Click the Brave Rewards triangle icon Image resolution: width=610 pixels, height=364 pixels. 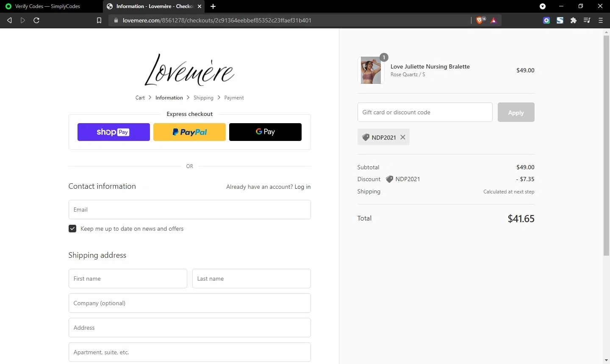pyautogui.click(x=494, y=20)
